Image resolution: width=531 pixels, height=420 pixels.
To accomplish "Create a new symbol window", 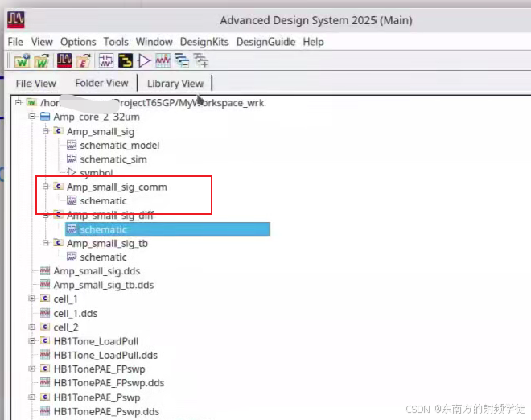I will tap(144, 61).
